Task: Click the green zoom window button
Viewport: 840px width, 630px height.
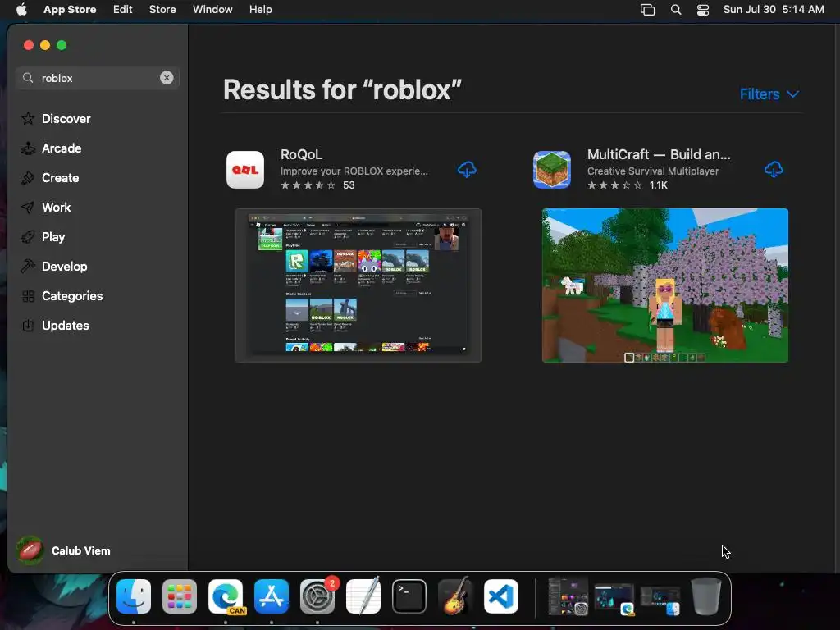Action: [x=62, y=46]
